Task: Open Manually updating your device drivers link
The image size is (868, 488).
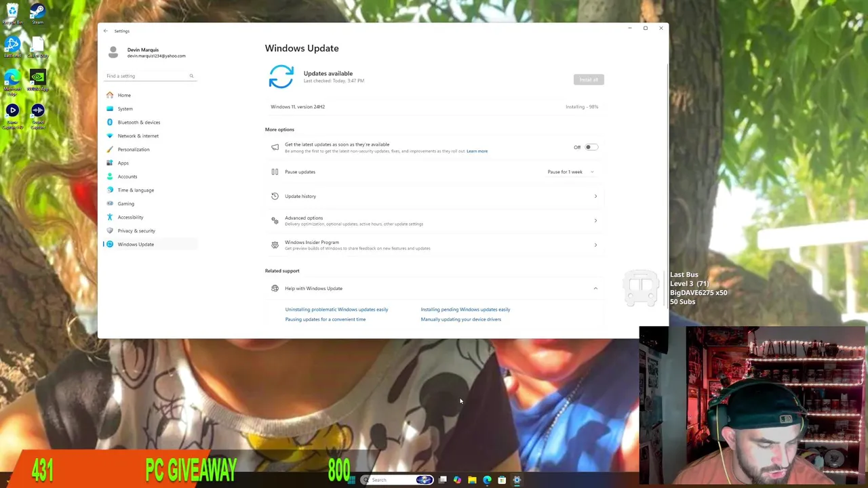Action: (x=460, y=319)
